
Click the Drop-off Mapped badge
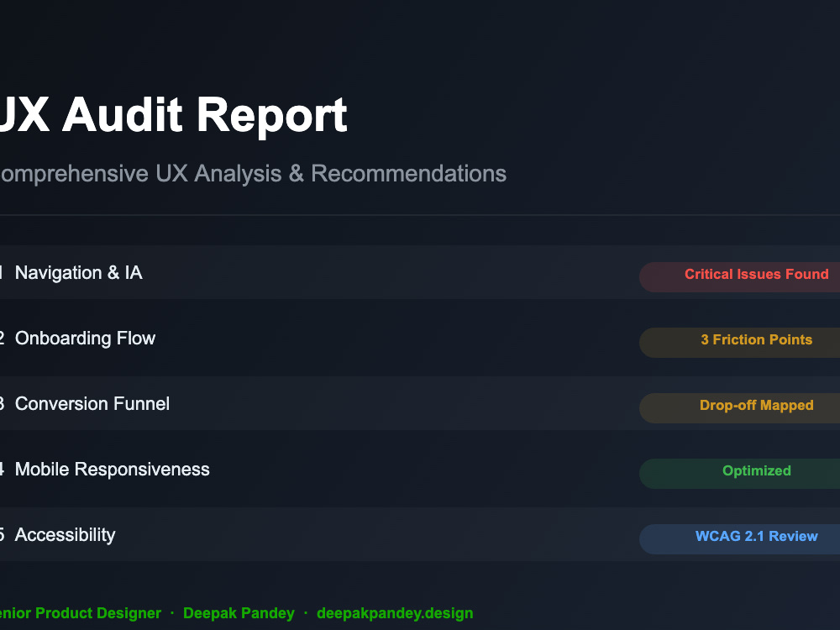pyautogui.click(x=740, y=408)
